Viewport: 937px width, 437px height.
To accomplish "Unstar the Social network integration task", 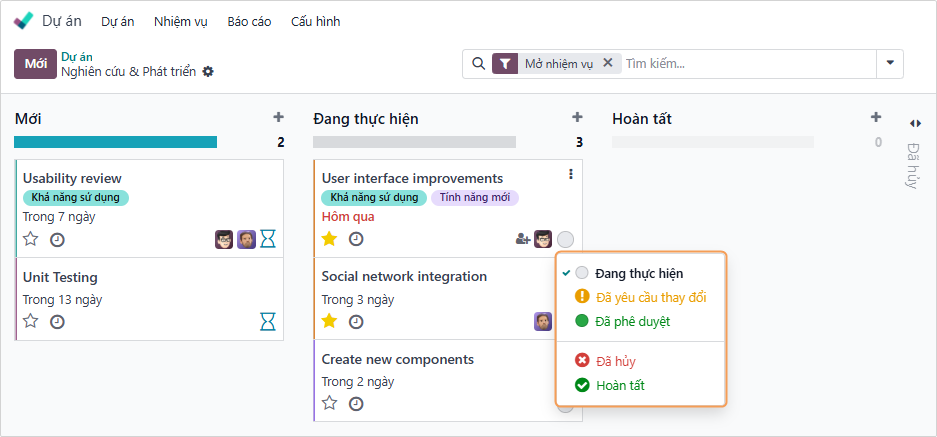I will tap(330, 321).
